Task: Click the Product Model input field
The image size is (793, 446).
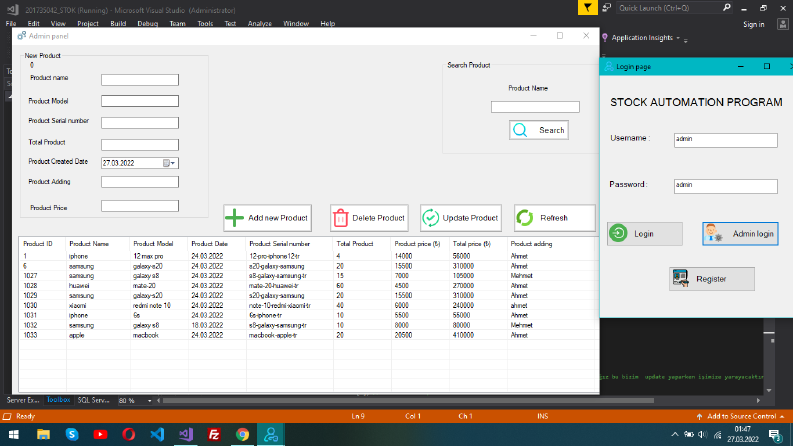Action: (x=140, y=101)
